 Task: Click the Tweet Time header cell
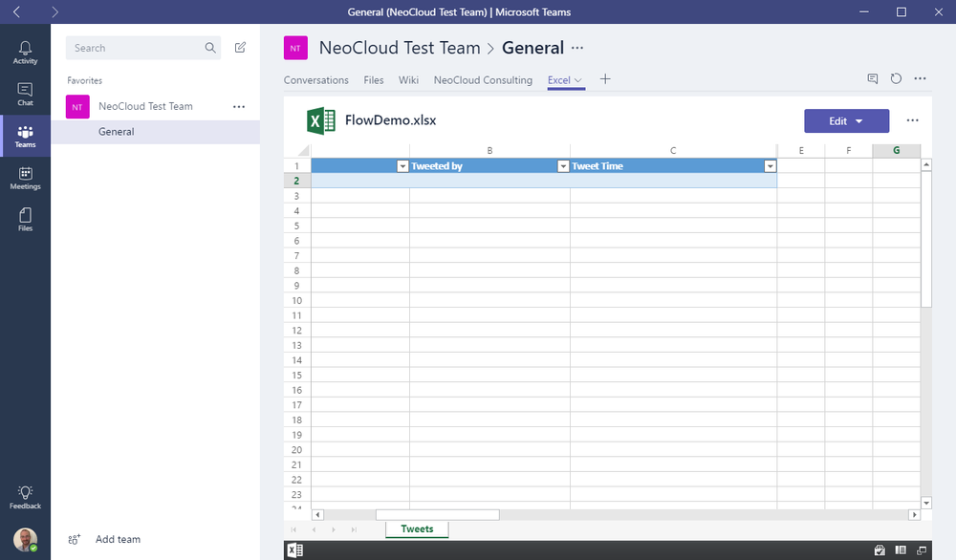pyautogui.click(x=673, y=165)
